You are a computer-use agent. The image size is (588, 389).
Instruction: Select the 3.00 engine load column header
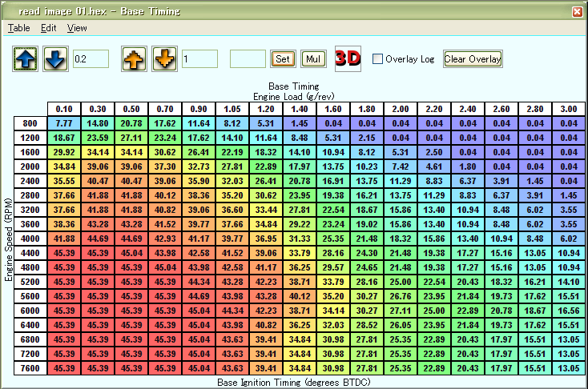point(570,109)
